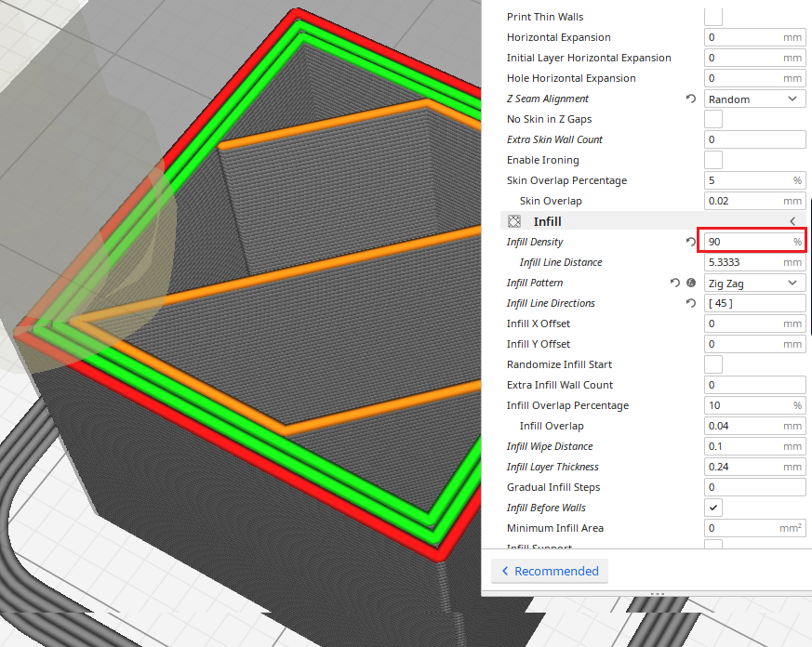Screen dimensions: 812x647
Task: Click the settings panel resize handle dots
Action: 658,594
